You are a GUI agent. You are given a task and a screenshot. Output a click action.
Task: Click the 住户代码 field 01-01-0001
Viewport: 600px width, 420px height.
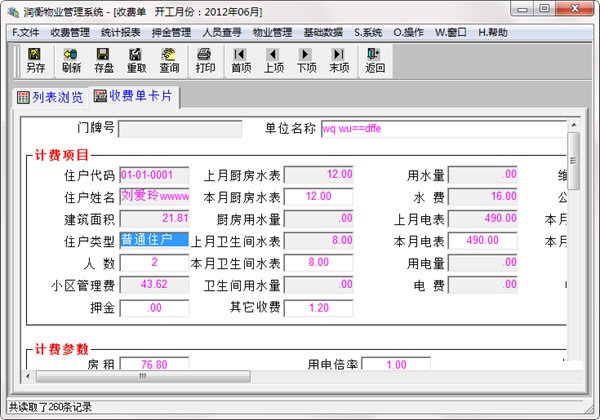154,175
